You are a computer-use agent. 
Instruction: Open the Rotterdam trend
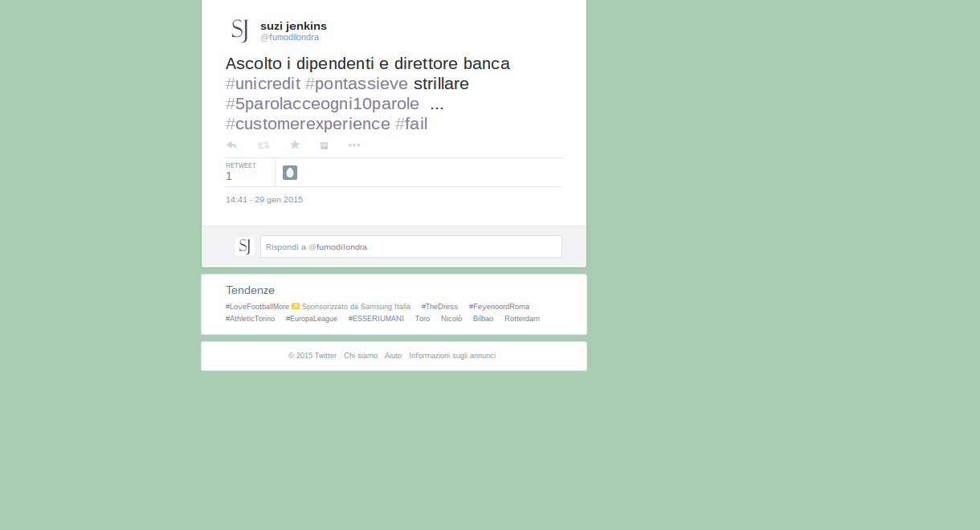(522, 319)
